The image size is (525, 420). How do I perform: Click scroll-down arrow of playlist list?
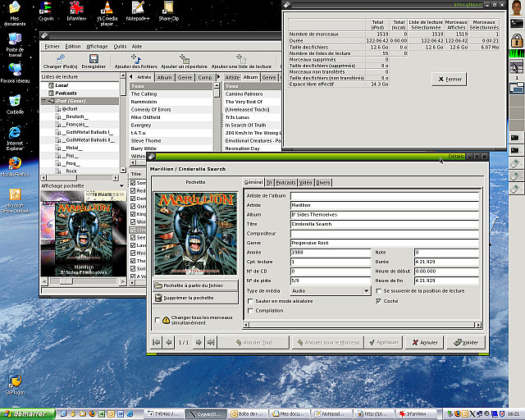click(x=123, y=170)
